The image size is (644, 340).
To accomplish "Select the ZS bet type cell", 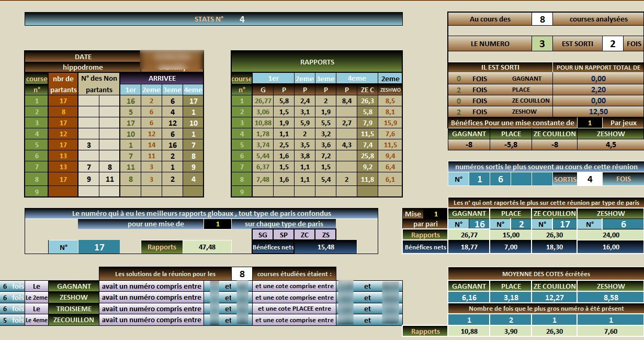I will pos(325,235).
